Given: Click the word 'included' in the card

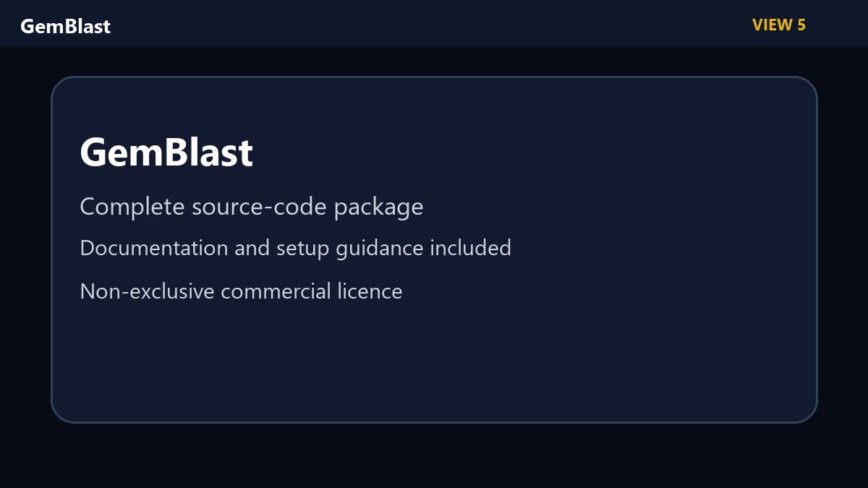Looking at the screenshot, I should tap(470, 248).
